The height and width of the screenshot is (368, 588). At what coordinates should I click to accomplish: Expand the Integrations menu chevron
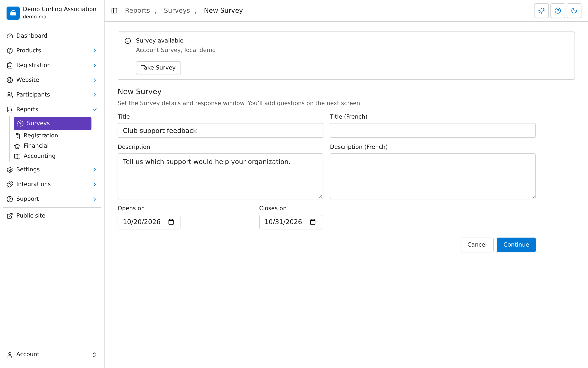[x=95, y=184]
